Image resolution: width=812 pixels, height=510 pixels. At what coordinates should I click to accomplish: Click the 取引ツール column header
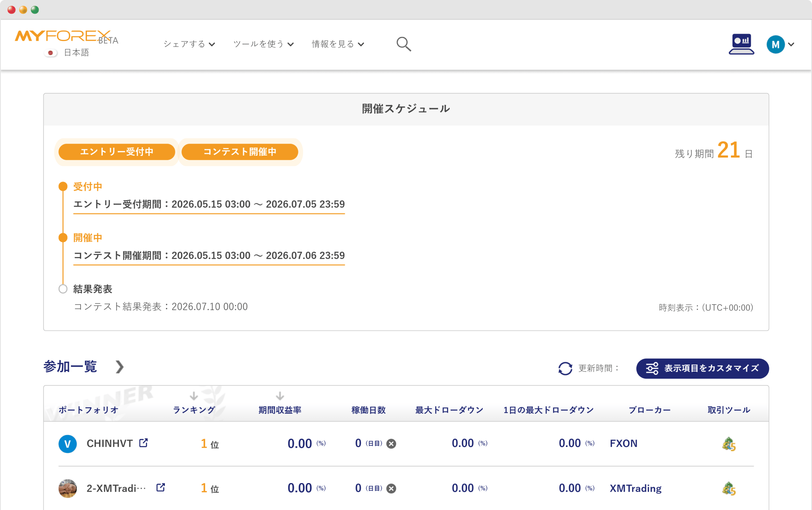[729, 410]
